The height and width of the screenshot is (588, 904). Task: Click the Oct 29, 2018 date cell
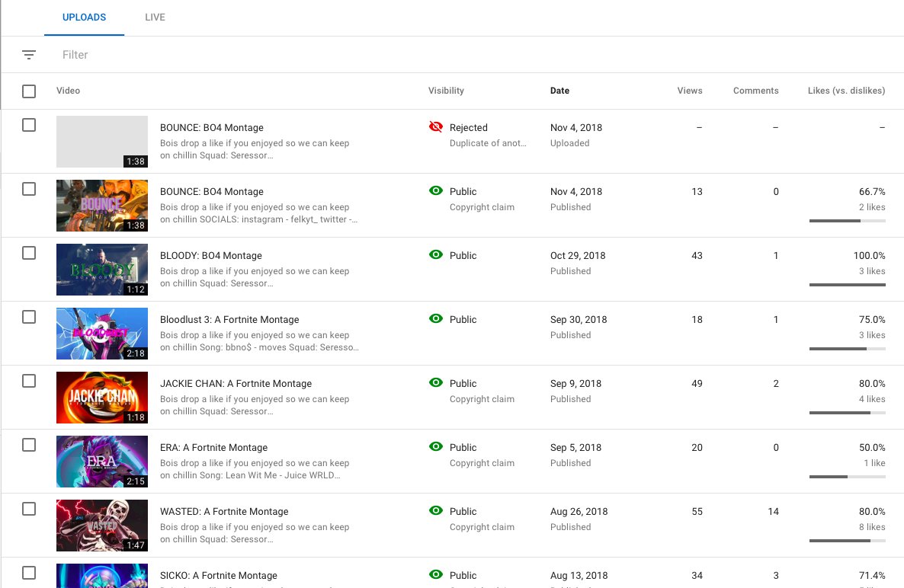(x=578, y=256)
